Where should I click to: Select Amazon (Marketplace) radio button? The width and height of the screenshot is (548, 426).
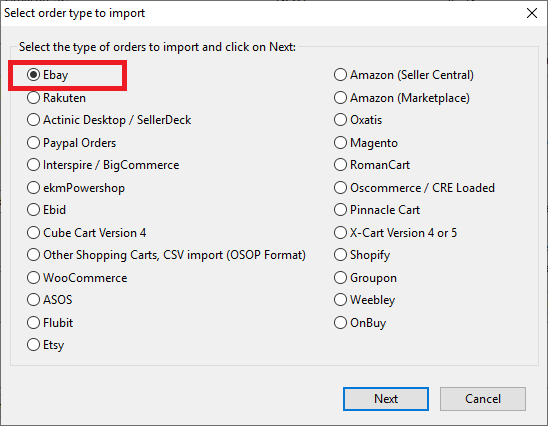[402, 98]
